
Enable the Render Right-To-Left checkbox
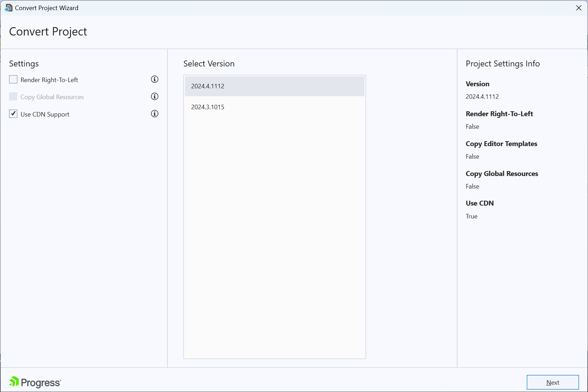click(13, 79)
